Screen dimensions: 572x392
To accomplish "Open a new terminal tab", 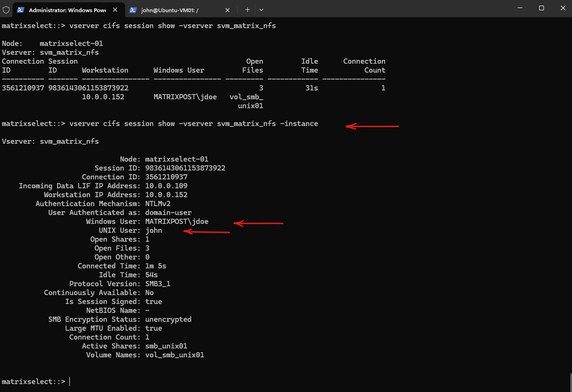I will (247, 10).
